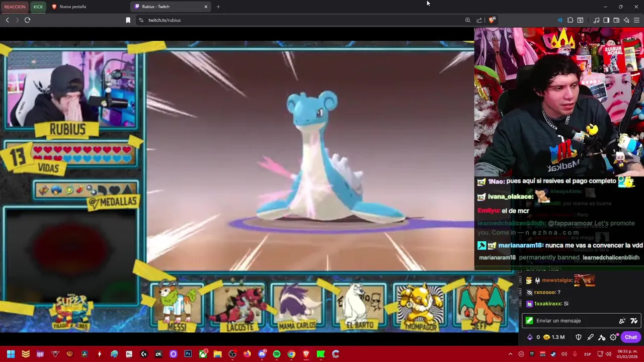Open the music note playlist icon

click(x=596, y=20)
